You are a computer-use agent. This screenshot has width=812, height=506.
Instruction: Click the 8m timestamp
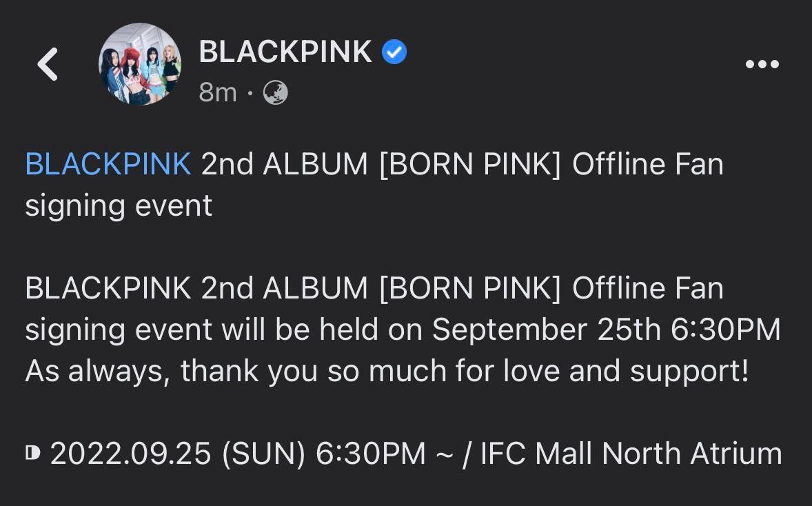tap(218, 92)
